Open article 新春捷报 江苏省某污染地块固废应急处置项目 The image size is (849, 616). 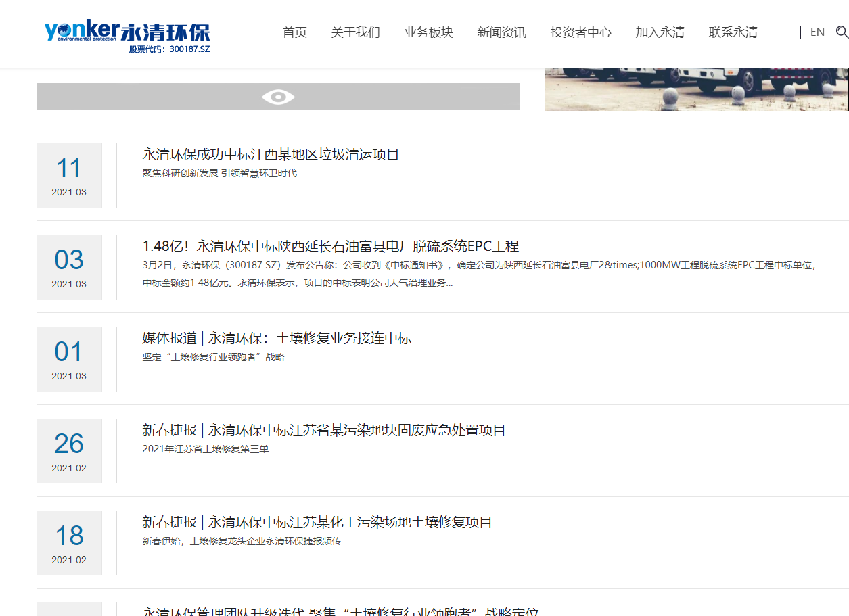coord(324,430)
